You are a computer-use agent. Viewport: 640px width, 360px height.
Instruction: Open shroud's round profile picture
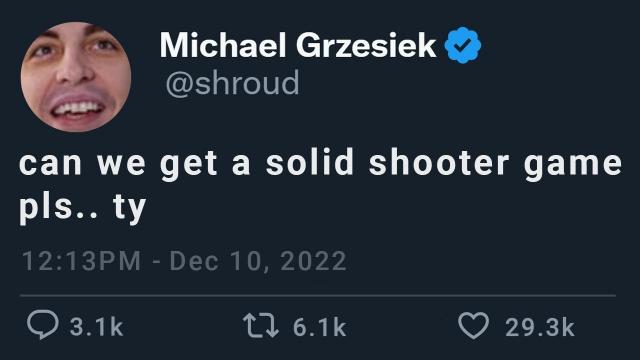tap(76, 77)
